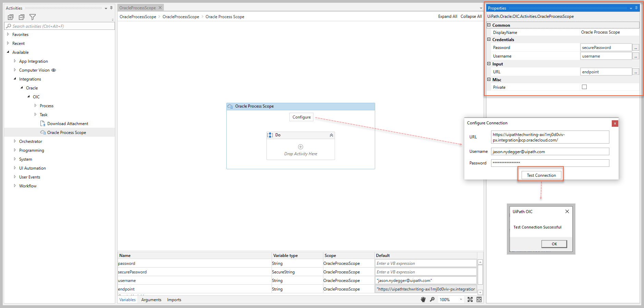
Task: Collapse the Available group
Action: (8, 52)
